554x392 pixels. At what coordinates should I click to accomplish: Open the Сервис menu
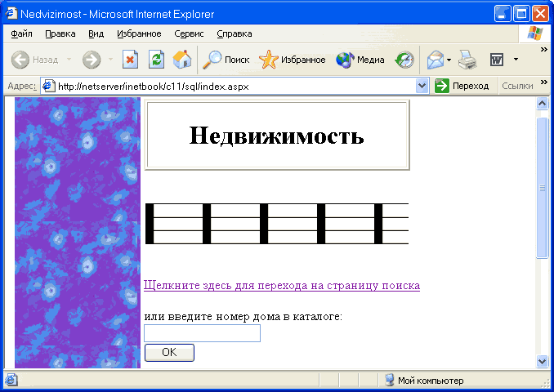pos(189,33)
